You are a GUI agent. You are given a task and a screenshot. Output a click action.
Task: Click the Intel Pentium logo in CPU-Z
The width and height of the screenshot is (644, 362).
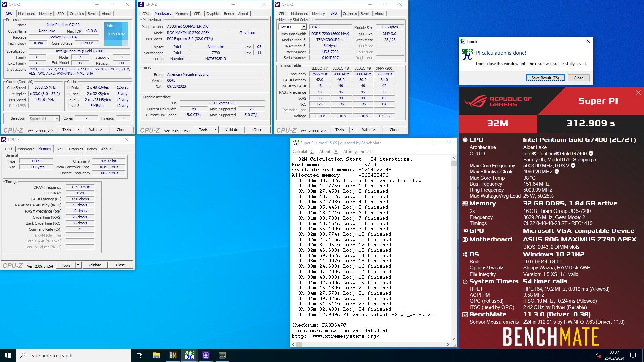pyautogui.click(x=116, y=34)
